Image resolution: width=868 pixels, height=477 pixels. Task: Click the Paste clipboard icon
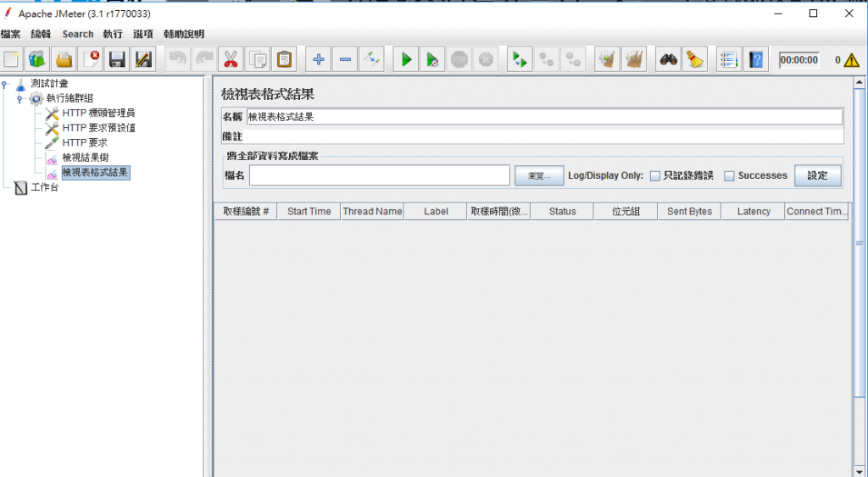coord(284,59)
